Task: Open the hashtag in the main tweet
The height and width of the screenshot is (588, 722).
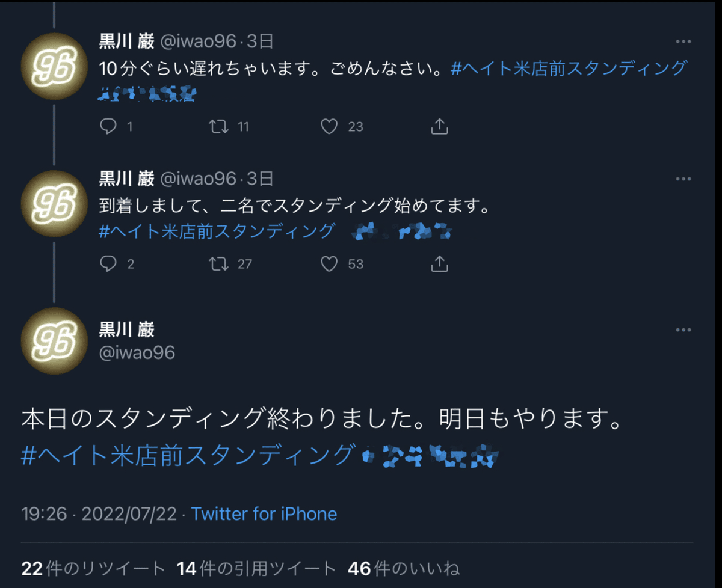Action: pos(187,455)
